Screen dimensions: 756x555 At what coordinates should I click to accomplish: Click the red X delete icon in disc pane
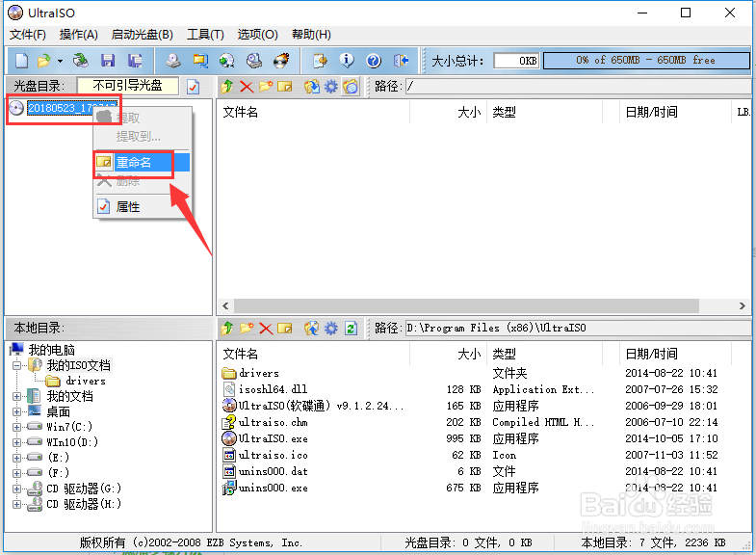(247, 87)
